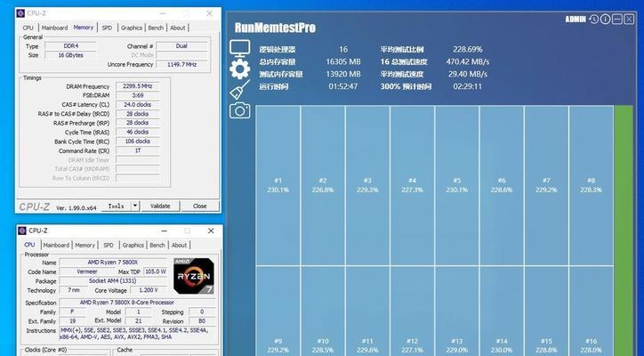Close the RunMemtestPro window
This screenshot has width=644, height=356.
(629, 19)
